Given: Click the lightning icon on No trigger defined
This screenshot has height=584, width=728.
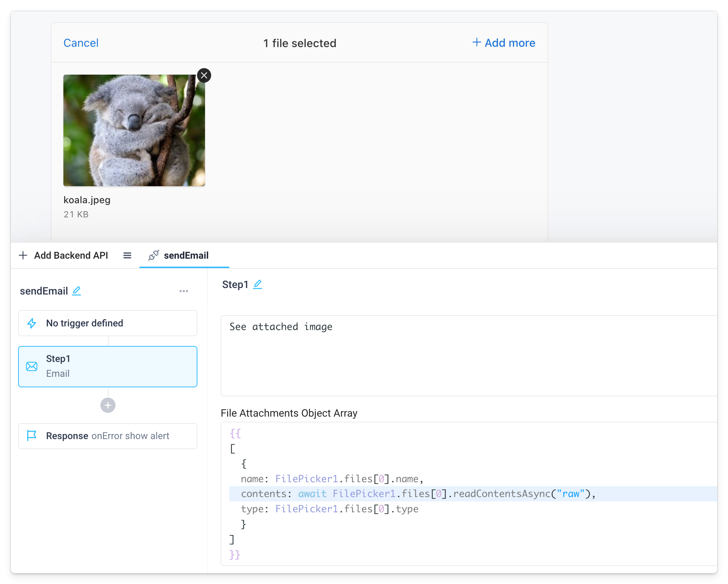Looking at the screenshot, I should [x=32, y=323].
